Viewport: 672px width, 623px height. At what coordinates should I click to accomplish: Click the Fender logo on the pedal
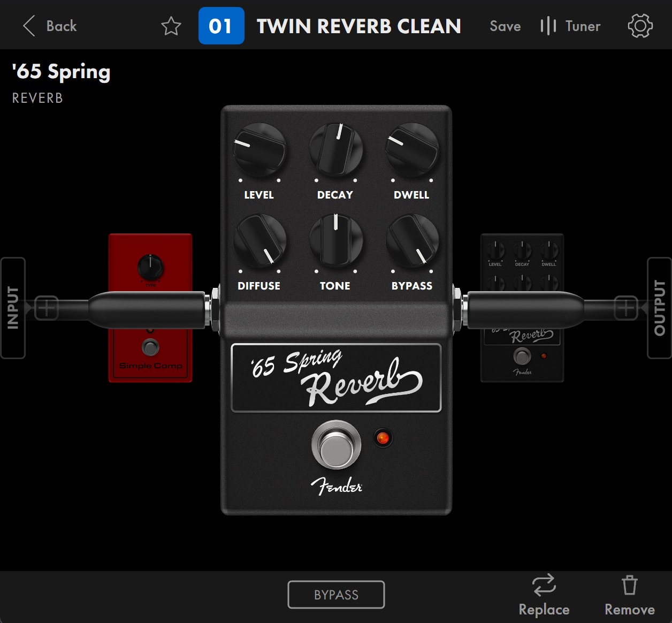tap(337, 485)
